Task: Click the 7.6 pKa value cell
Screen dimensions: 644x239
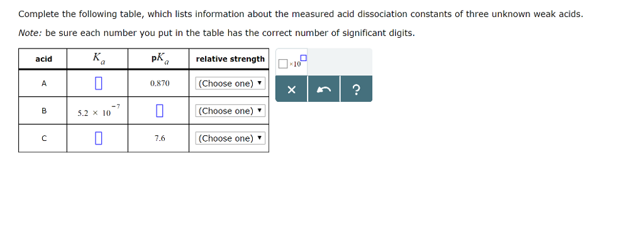Action: (x=160, y=138)
